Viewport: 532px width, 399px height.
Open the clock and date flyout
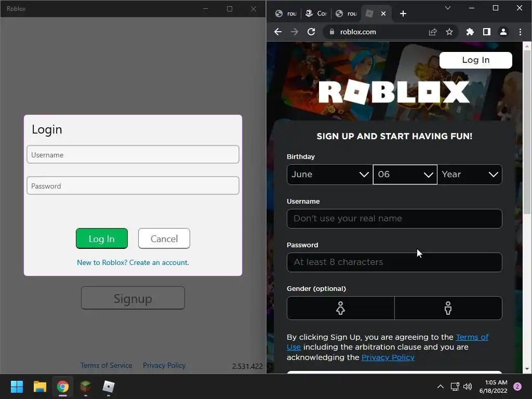pos(494,387)
